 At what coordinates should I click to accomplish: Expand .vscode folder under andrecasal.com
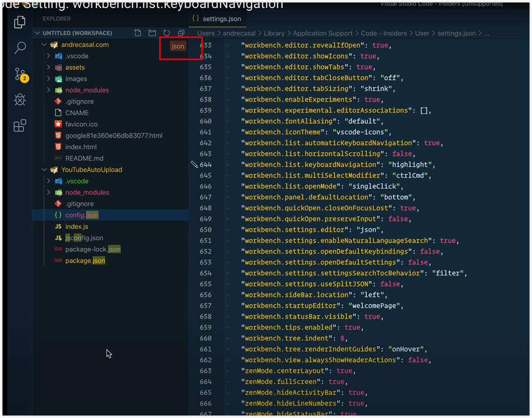(49, 56)
